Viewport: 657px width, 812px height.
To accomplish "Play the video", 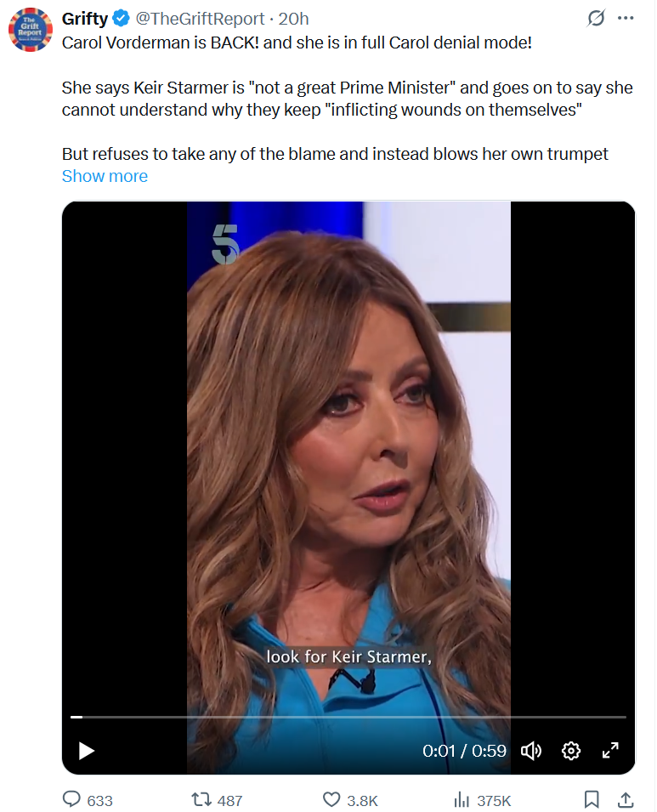I will tap(86, 751).
